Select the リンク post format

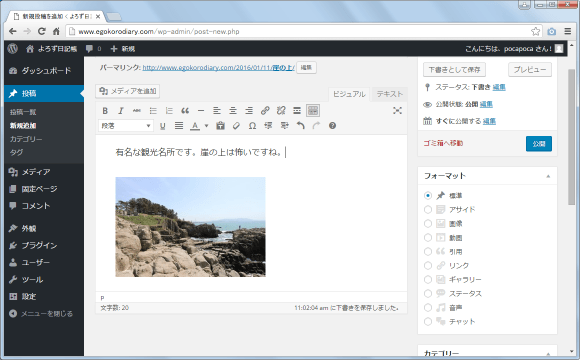(x=428, y=266)
